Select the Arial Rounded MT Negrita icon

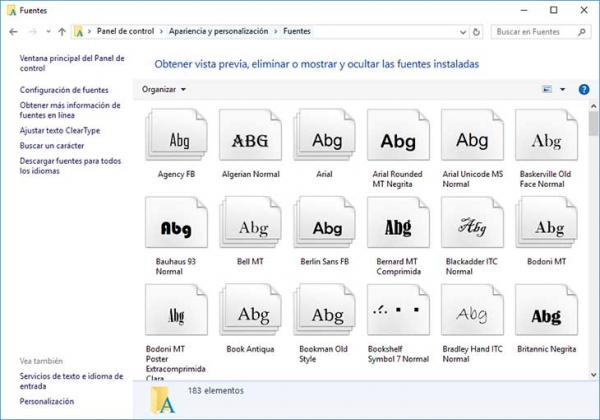pos(398,135)
